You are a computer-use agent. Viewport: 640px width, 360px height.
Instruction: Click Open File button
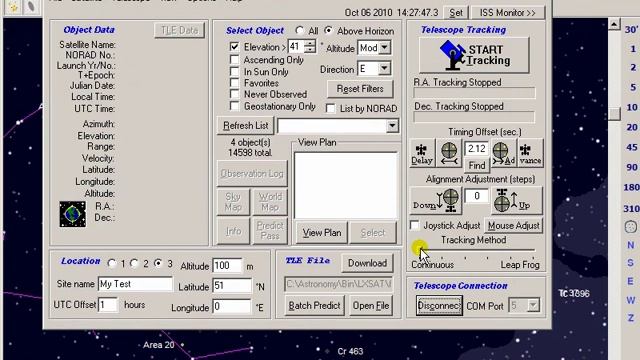coord(371,306)
